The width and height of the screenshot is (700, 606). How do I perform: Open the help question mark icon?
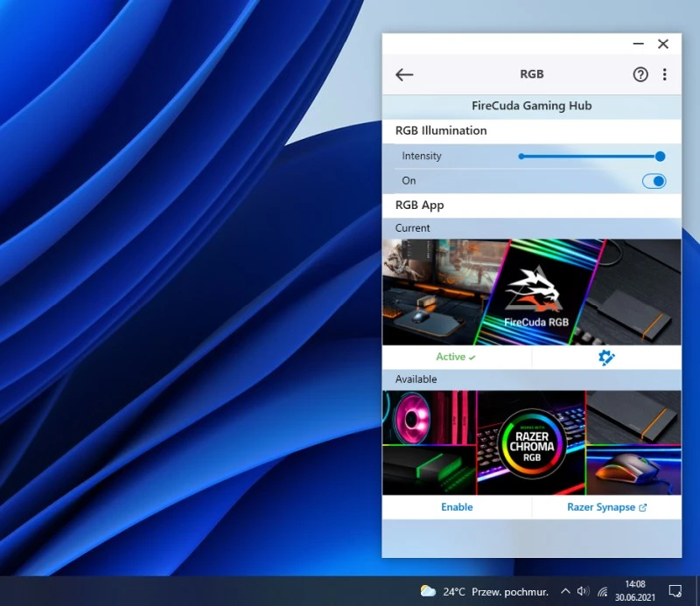click(640, 75)
